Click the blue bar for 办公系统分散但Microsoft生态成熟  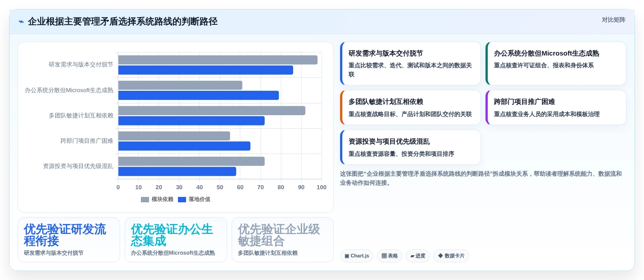199,95
